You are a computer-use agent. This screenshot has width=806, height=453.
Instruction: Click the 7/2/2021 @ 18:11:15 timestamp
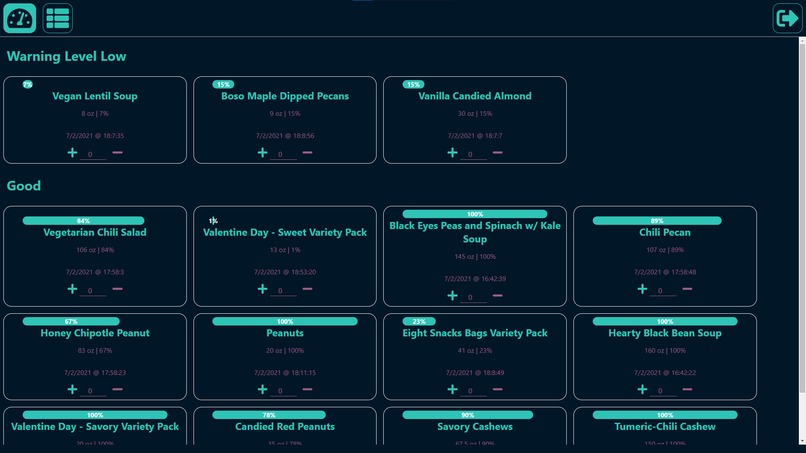tap(285, 373)
